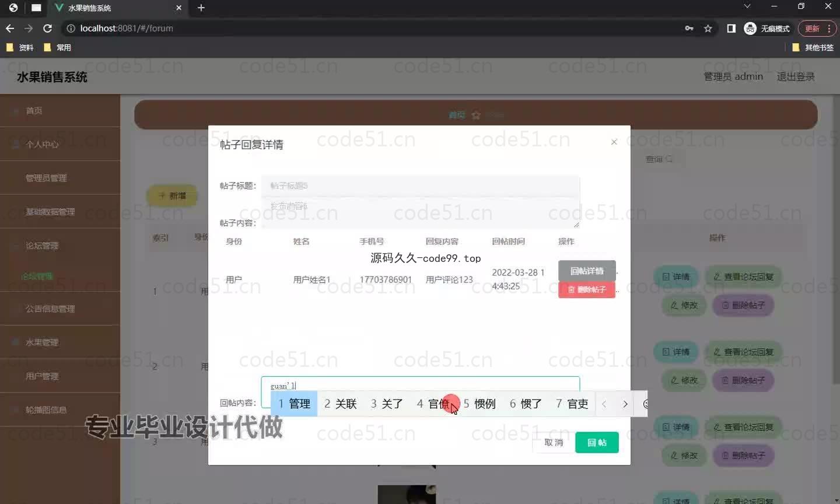The image size is (840, 504).
Task: Click 详情 button in row 1
Action: [675, 276]
